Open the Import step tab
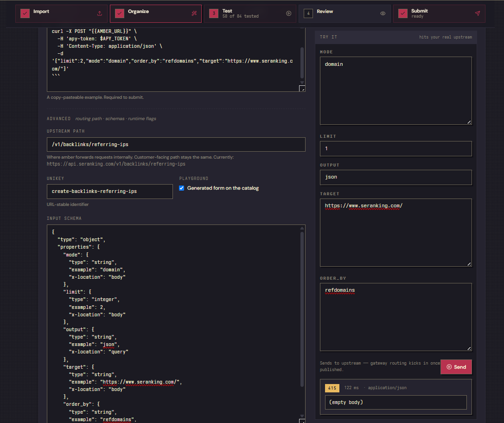Viewport: 504px width, 423px height. tap(61, 13)
